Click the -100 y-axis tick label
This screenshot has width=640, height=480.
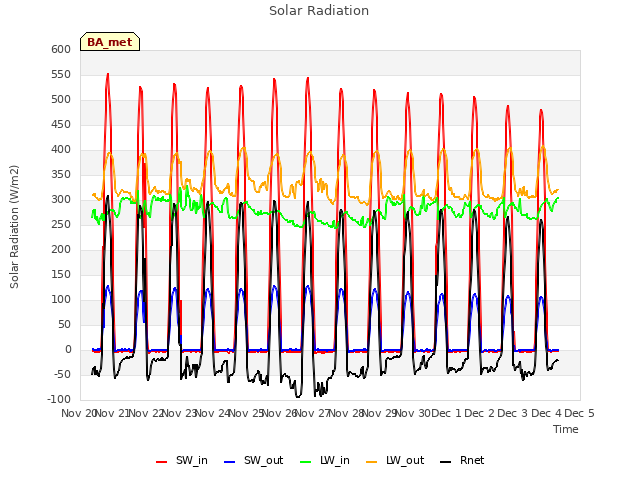(59, 400)
